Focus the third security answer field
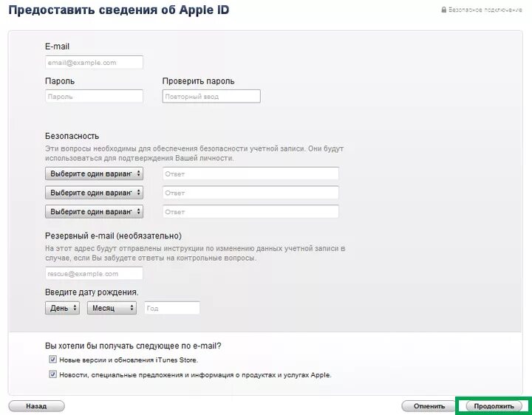The height and width of the screenshot is (415, 532). coord(250,212)
